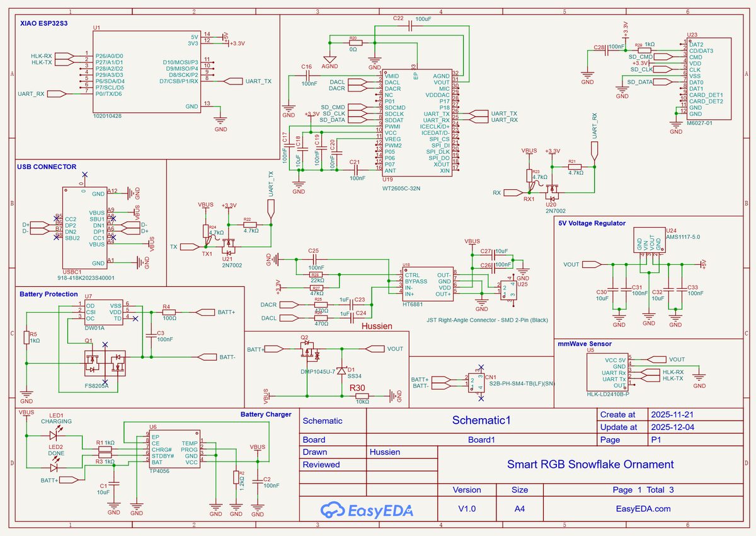Click the 'mmWave Sensor' section heading

click(x=585, y=344)
